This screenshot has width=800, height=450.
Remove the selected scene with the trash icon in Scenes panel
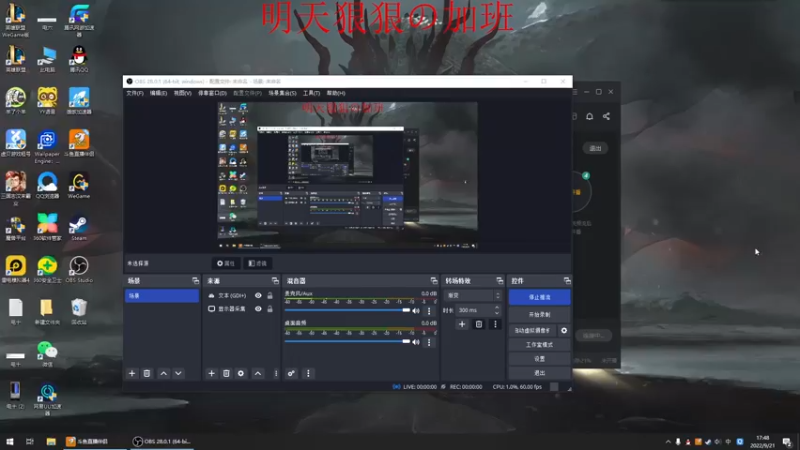point(146,373)
